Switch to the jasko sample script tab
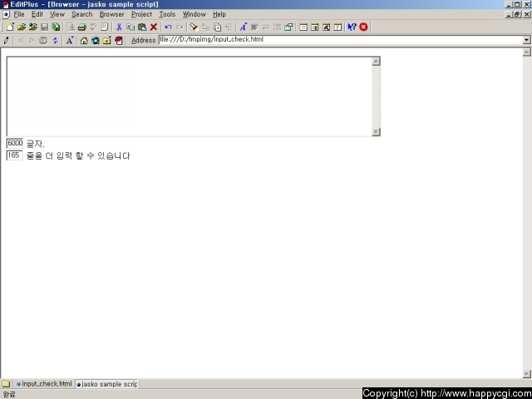 (x=106, y=384)
